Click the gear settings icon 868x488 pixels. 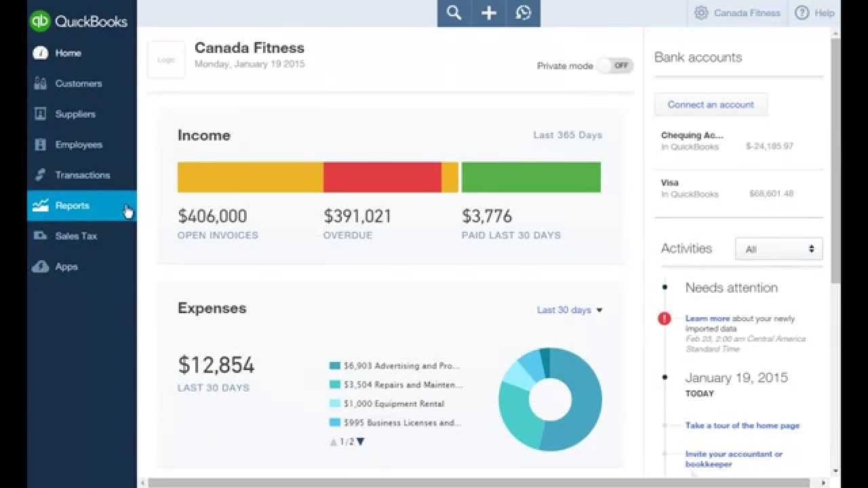(701, 13)
